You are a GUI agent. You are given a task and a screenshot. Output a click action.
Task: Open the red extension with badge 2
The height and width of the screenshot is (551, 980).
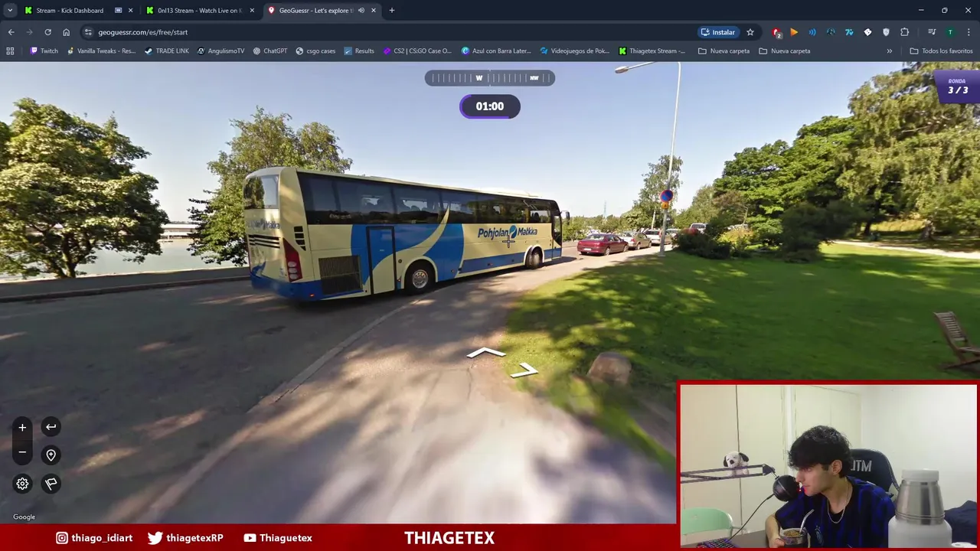pos(776,32)
